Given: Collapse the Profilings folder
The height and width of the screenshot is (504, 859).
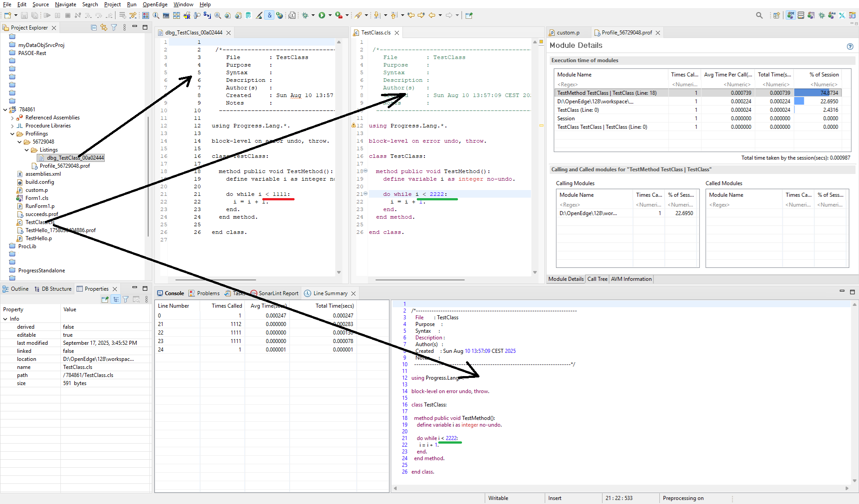Looking at the screenshot, I should pyautogui.click(x=12, y=134).
